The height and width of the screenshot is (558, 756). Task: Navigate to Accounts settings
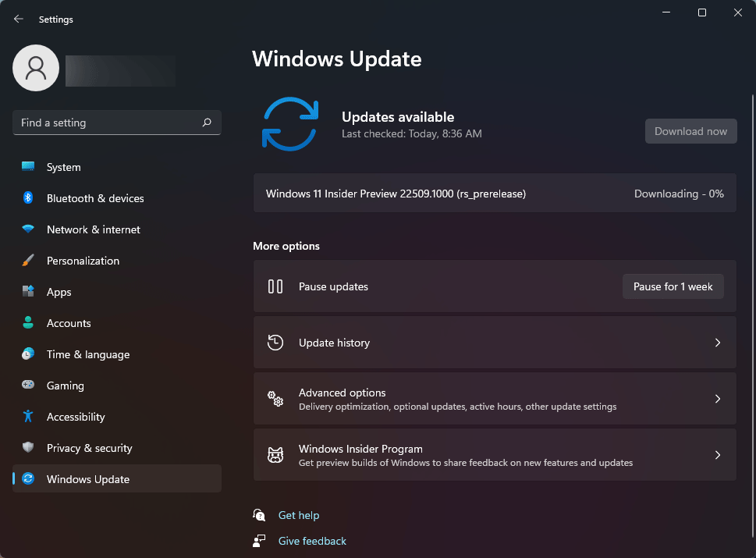[117, 323]
